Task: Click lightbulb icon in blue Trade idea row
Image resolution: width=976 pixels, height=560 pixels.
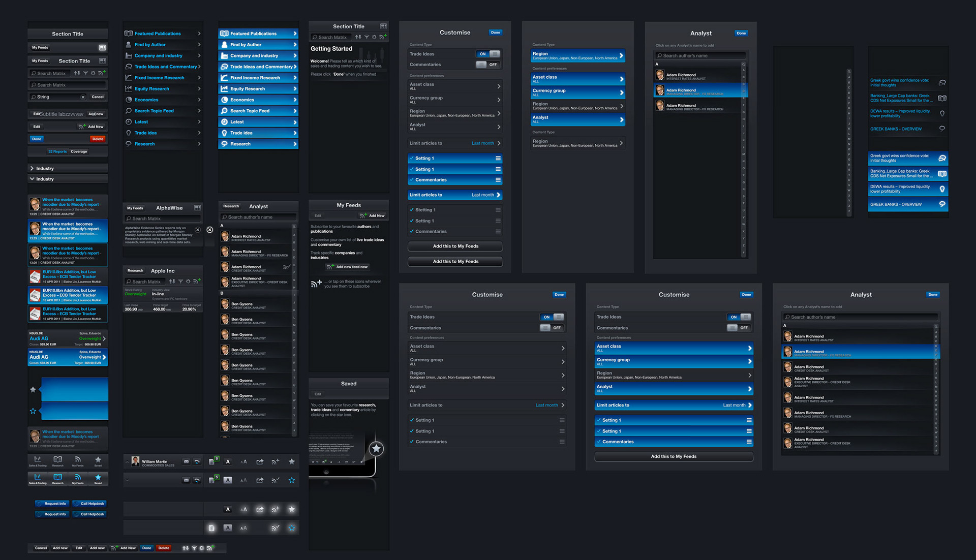Action: pyautogui.click(x=224, y=133)
